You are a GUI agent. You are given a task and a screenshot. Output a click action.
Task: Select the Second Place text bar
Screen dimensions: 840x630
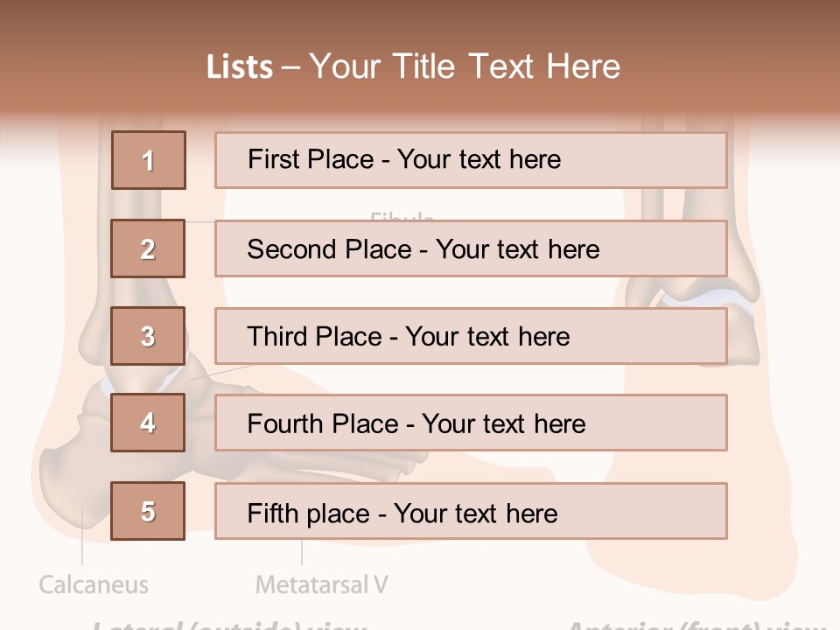[x=471, y=248]
